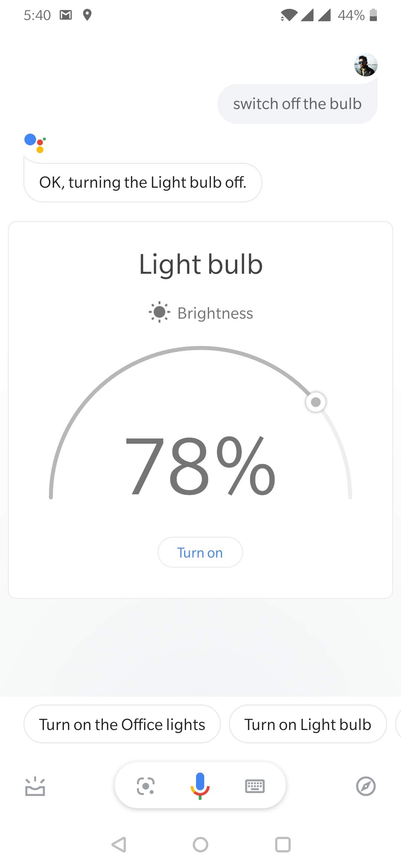The width and height of the screenshot is (401, 868).
Task: Tap the Gmail notification icon in status bar
Action: coord(66,15)
